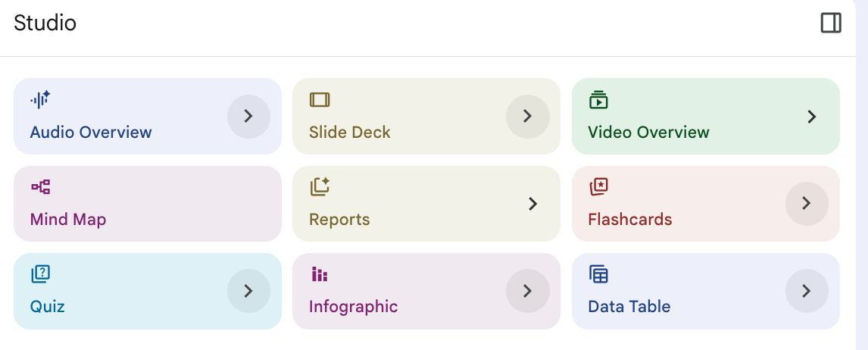Open Video Overview chevron arrow
The image size is (868, 350).
click(811, 116)
